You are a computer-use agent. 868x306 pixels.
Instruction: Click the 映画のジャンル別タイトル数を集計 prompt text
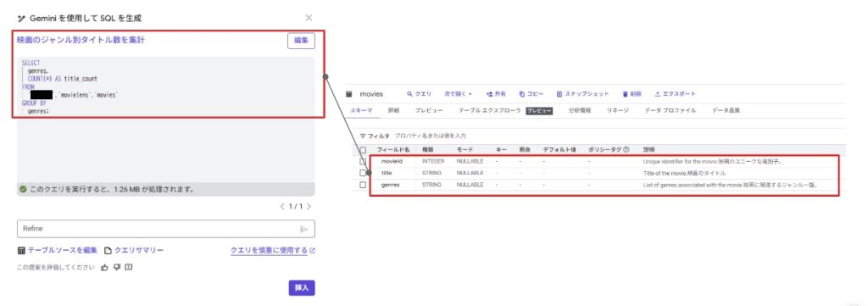(81, 40)
